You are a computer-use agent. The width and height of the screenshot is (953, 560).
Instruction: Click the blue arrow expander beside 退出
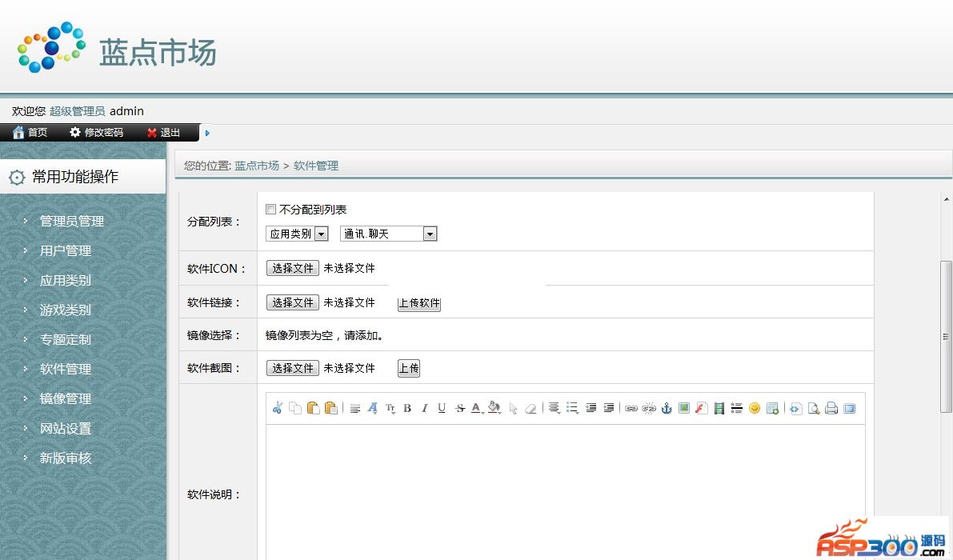207,133
